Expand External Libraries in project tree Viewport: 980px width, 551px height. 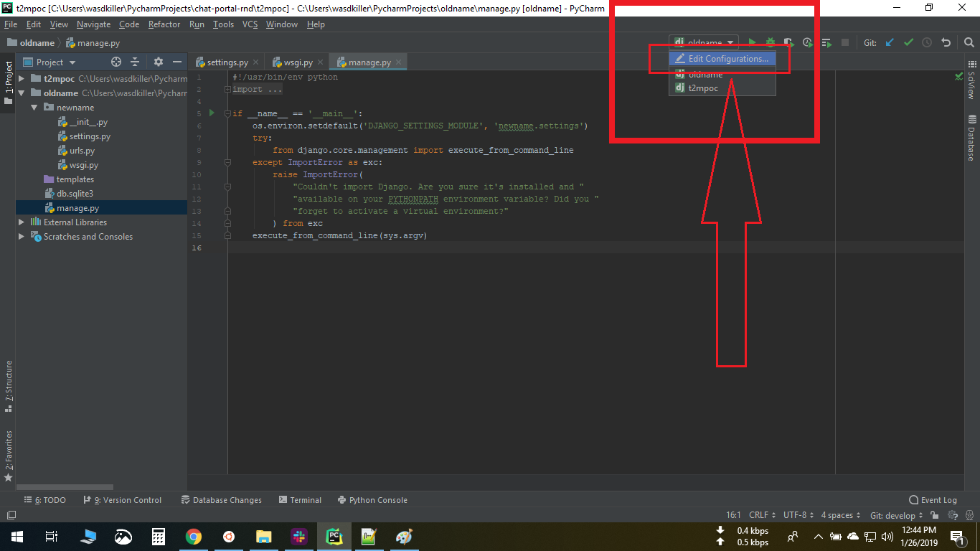(x=22, y=222)
